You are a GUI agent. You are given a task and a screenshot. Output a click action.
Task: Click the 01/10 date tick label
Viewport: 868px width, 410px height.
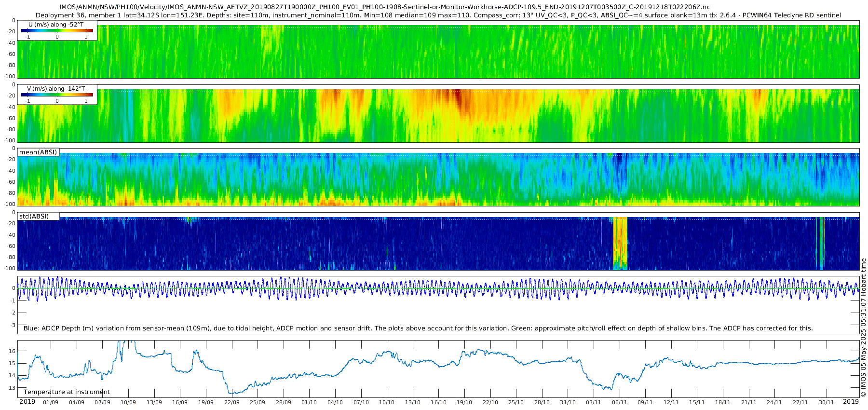coord(309,402)
